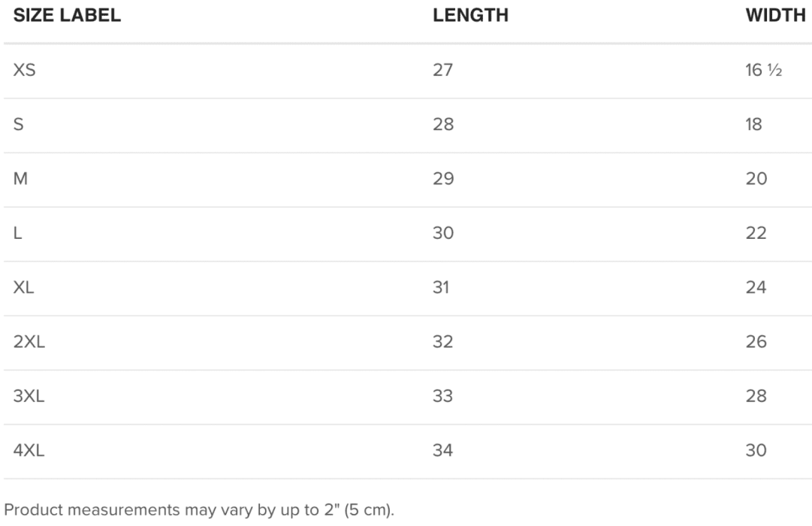Click the L width value 22
812x526 pixels.
pyautogui.click(x=756, y=233)
